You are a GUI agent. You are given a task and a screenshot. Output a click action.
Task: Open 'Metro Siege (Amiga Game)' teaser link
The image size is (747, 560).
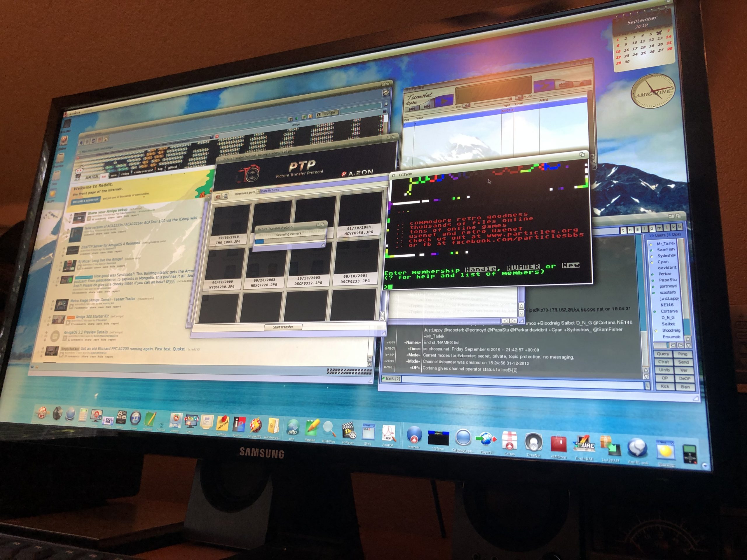(x=103, y=300)
